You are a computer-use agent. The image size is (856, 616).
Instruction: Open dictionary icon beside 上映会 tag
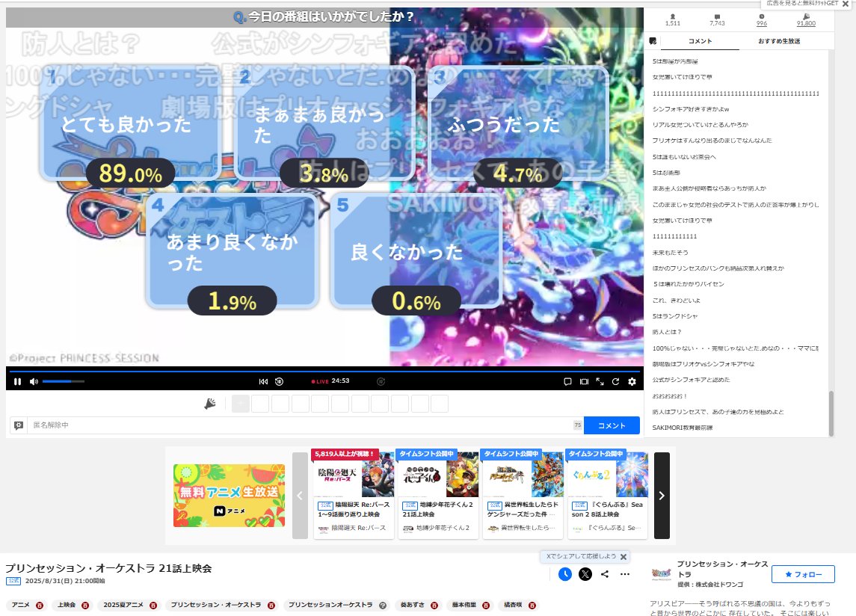(x=85, y=605)
